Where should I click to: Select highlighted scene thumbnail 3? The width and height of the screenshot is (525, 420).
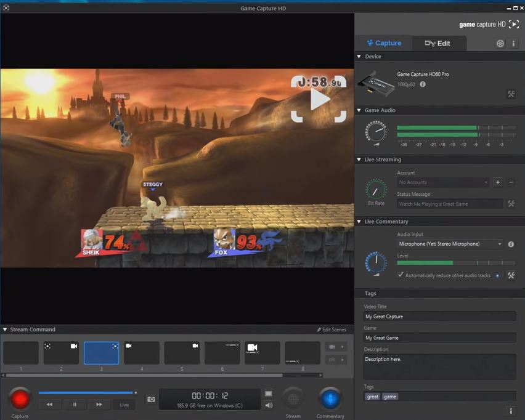coord(102,353)
